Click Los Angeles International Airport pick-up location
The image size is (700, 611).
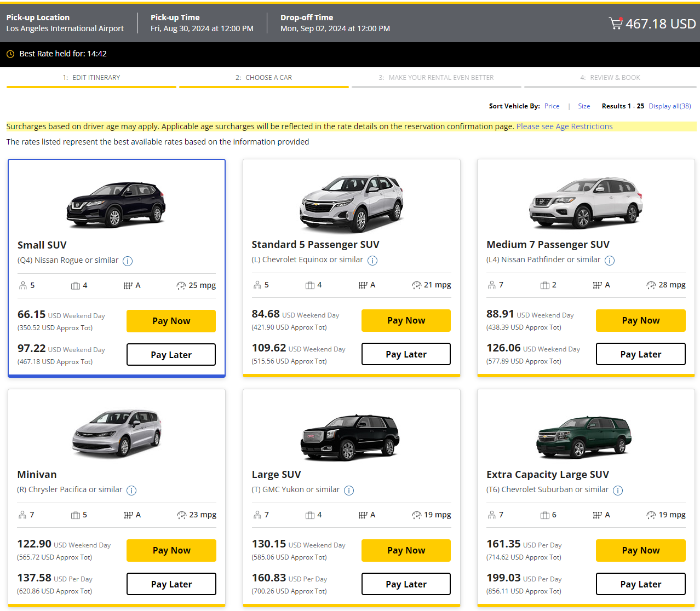pyautogui.click(x=65, y=28)
